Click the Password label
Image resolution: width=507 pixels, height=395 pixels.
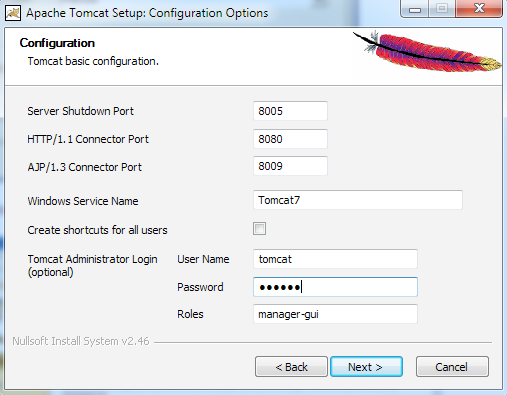[x=200, y=287]
